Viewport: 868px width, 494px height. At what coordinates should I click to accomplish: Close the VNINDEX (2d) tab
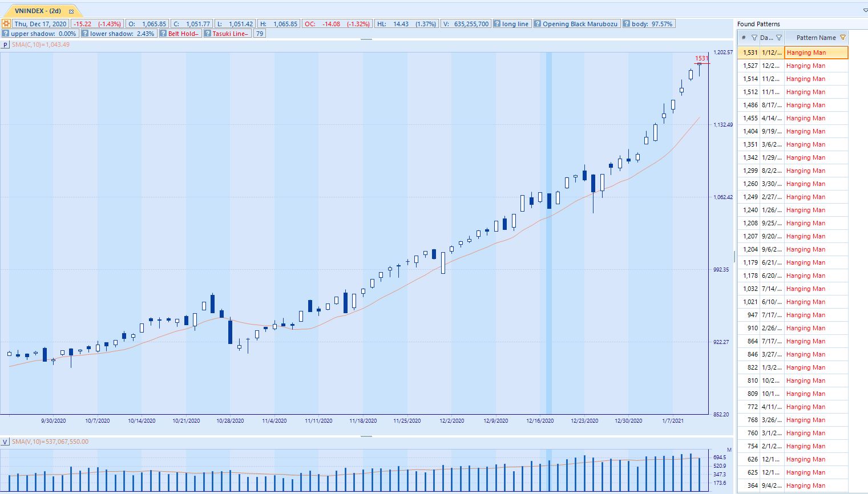tap(71, 11)
